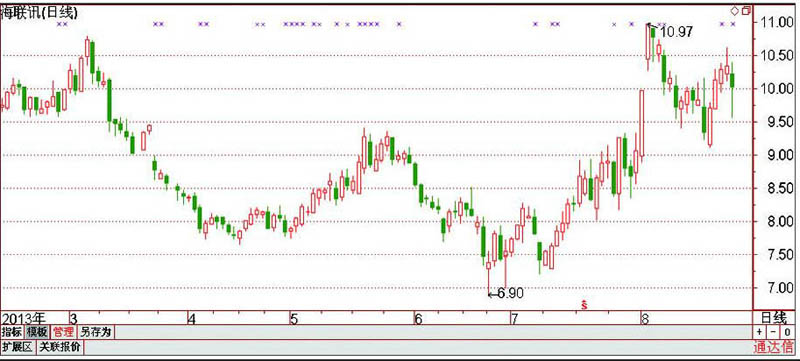Image resolution: width=800 pixels, height=361 pixels.
Task: Click the 2013年 label on the time axis
Action: (x=23, y=319)
